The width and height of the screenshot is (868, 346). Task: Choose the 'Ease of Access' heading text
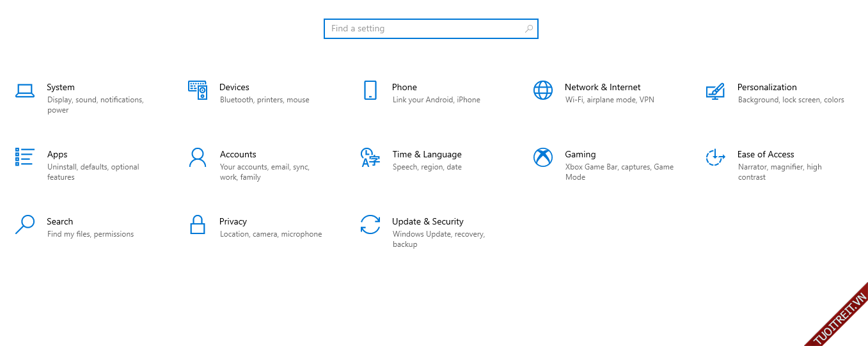(765, 154)
